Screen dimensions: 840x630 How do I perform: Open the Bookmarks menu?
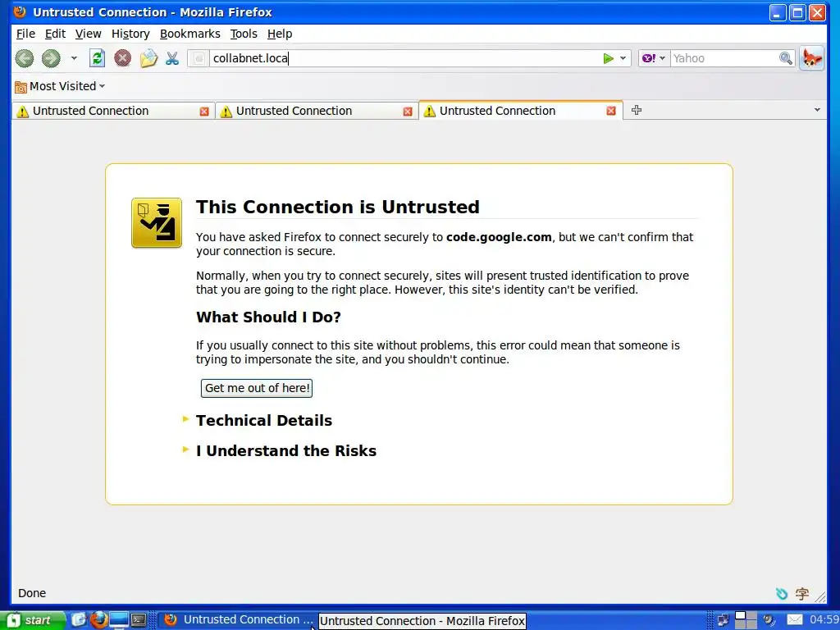[x=189, y=34]
